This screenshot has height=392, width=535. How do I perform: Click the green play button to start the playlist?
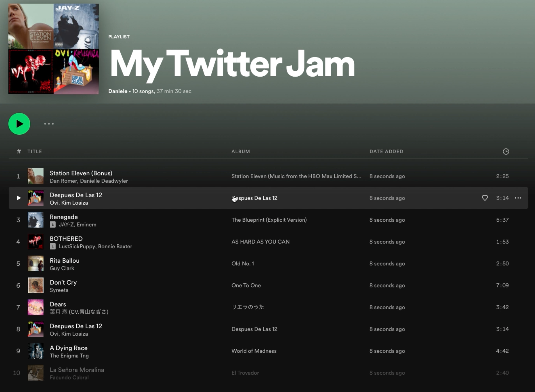(19, 124)
